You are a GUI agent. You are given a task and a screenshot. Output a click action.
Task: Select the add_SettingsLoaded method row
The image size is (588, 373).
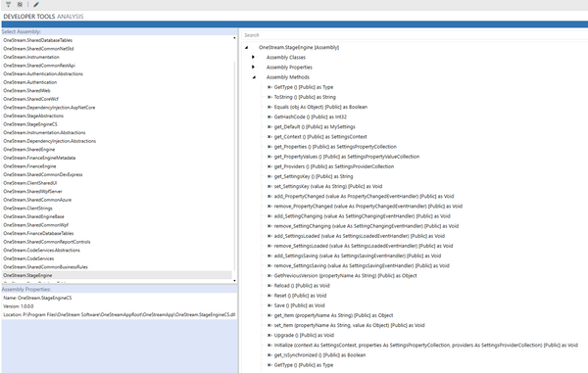pos(360,236)
